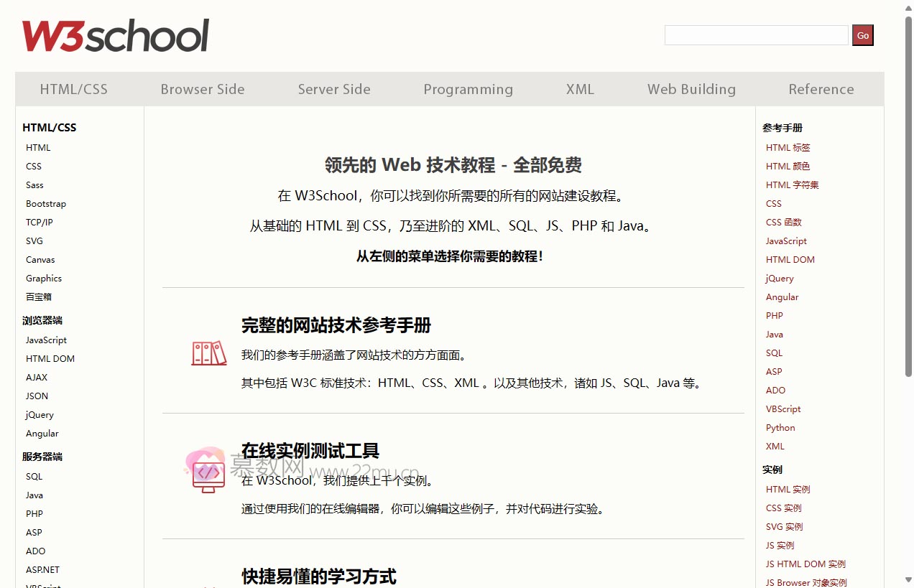Open the Sass tutorial
The image size is (914, 588).
34,185
